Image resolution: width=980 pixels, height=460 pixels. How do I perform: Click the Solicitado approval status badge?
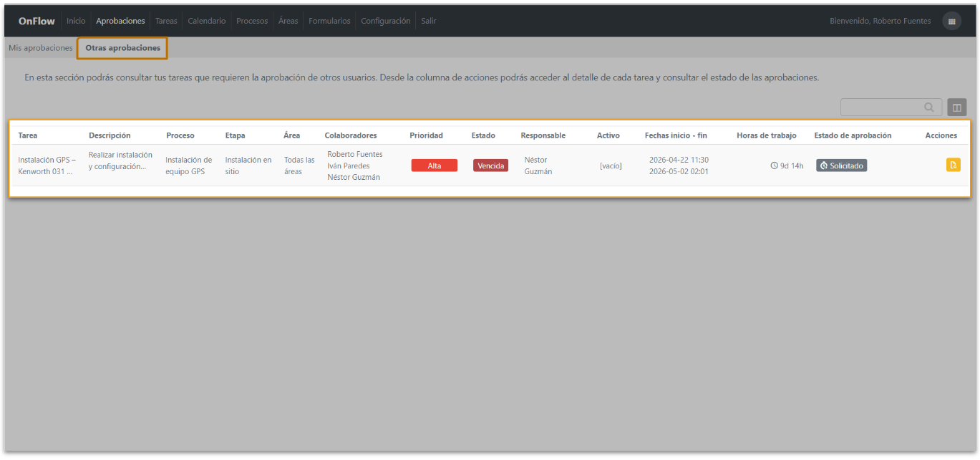coord(841,166)
